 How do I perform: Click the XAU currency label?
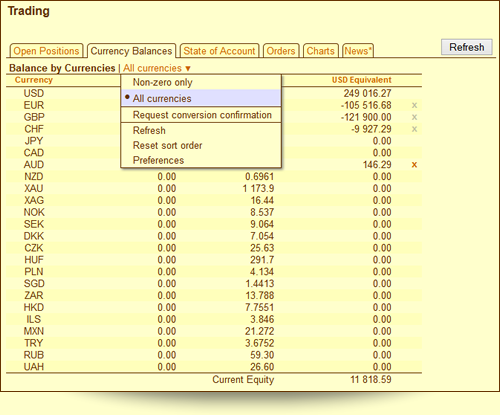[34, 189]
